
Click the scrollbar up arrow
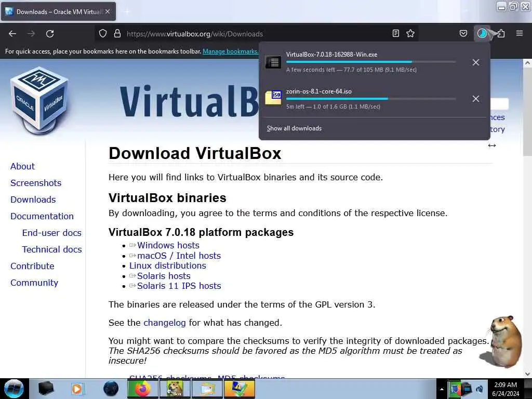click(527, 63)
